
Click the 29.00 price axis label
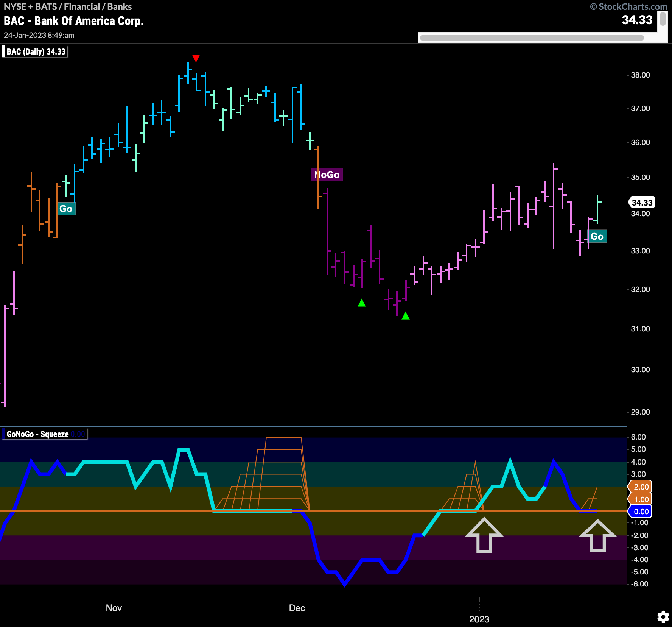tap(640, 412)
